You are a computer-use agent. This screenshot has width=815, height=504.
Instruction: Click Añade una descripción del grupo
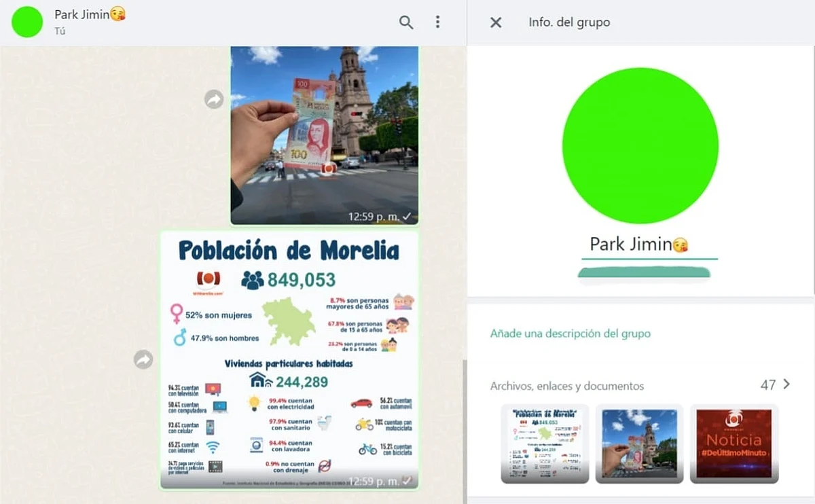point(570,334)
